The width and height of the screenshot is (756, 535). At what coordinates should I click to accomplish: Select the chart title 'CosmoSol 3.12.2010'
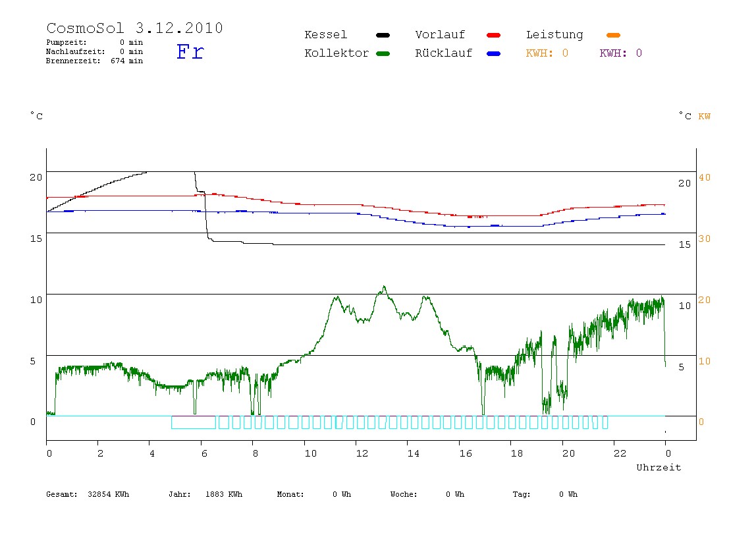click(134, 28)
